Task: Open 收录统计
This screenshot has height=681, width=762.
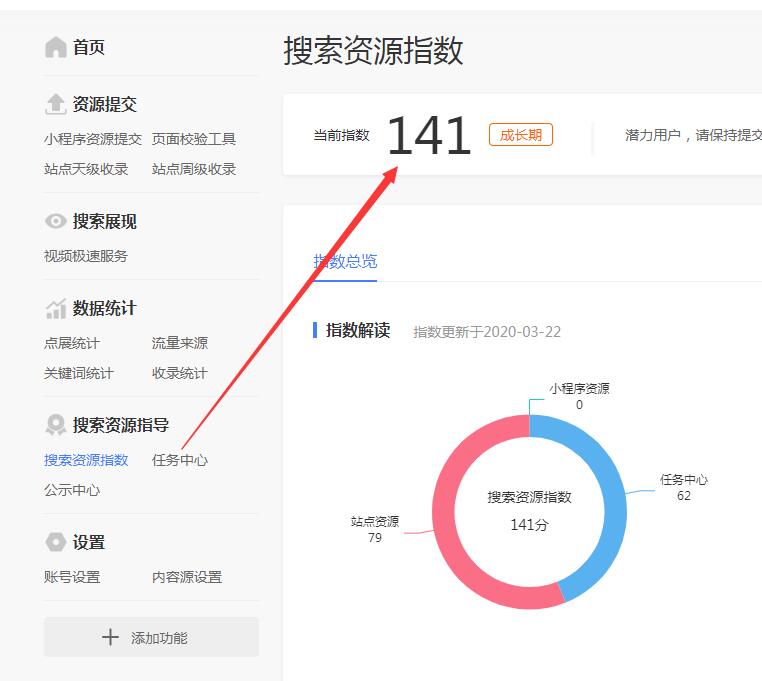Action: click(x=180, y=373)
